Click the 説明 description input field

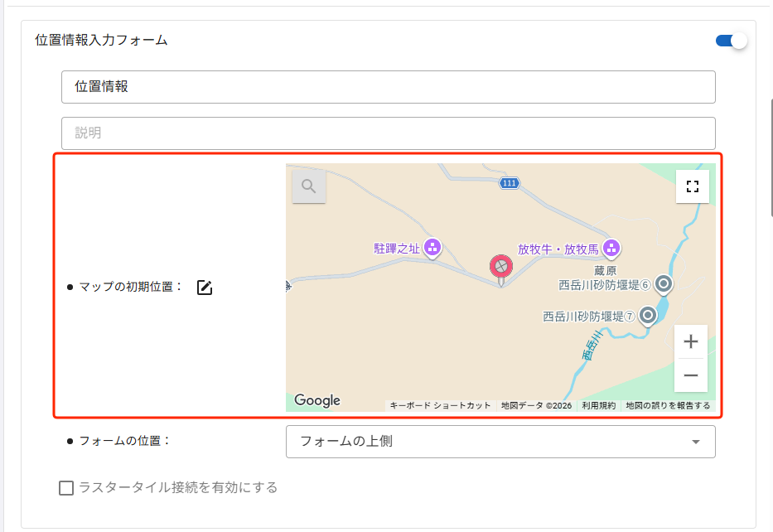pos(389,133)
